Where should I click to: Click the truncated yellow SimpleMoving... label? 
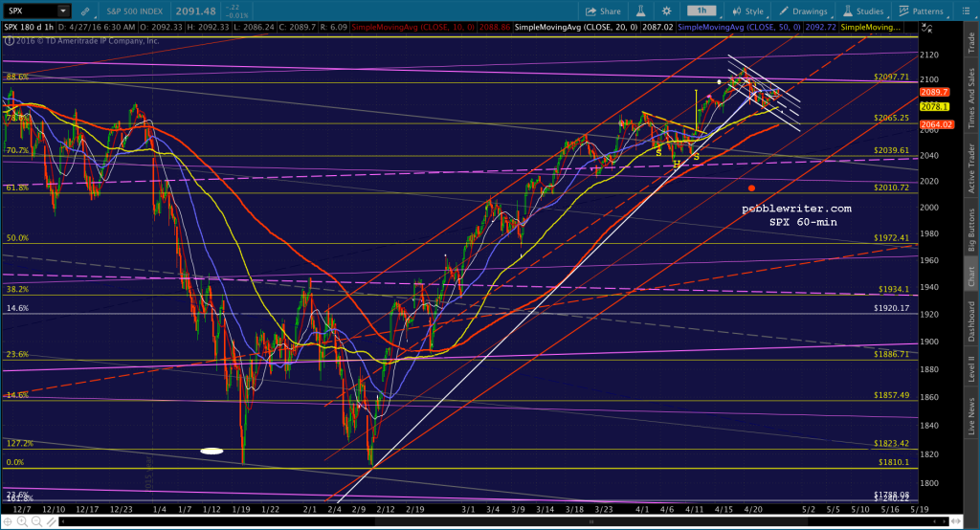[871, 28]
